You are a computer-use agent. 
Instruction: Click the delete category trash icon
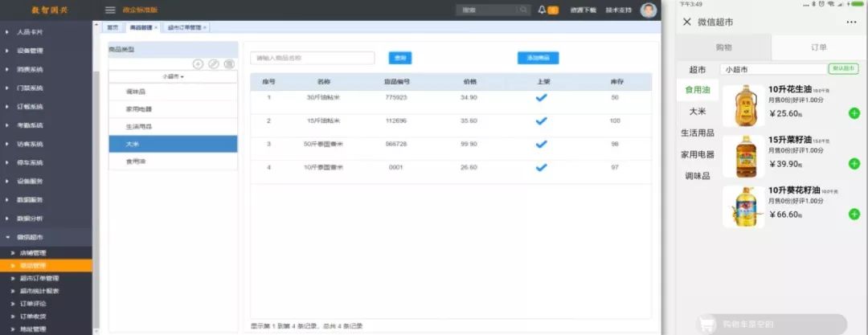click(x=229, y=64)
